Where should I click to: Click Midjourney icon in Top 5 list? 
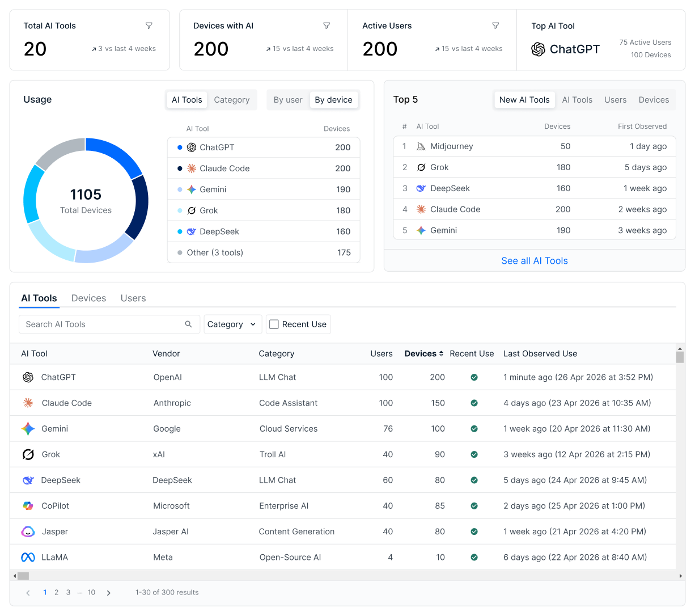pyautogui.click(x=421, y=146)
